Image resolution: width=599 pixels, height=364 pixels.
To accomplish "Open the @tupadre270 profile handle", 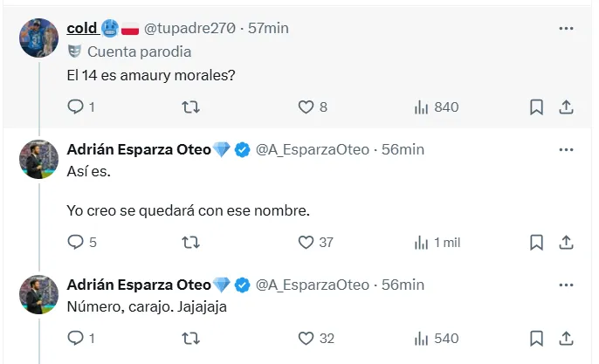I will [x=189, y=28].
